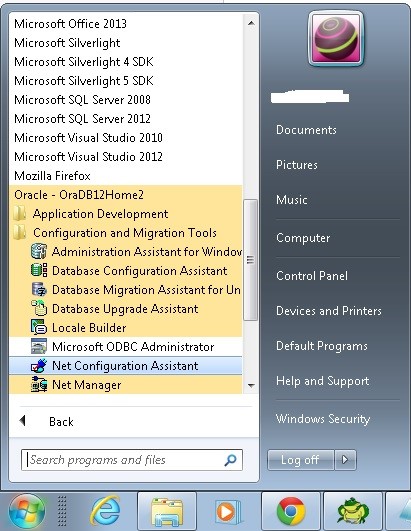Click the Back arrow icon
The width and height of the screenshot is (411, 531).
pyautogui.click(x=22, y=421)
